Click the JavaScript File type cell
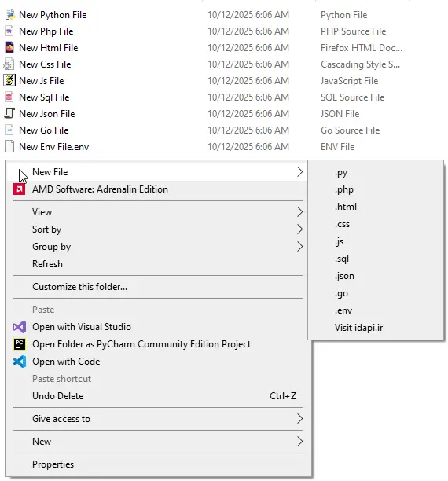Screen dimensions: 448x481 (x=349, y=81)
